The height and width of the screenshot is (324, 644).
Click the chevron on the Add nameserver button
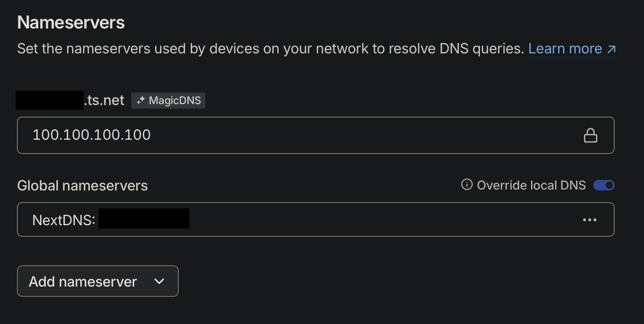click(x=159, y=281)
